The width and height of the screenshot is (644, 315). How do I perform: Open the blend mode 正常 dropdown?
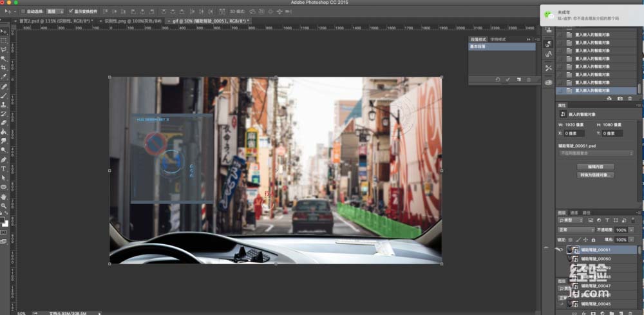tap(575, 230)
